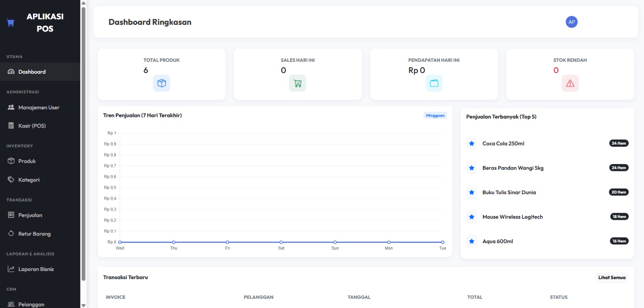Click the Sales Hari Ini cart icon
The width and height of the screenshot is (644, 308).
[298, 83]
